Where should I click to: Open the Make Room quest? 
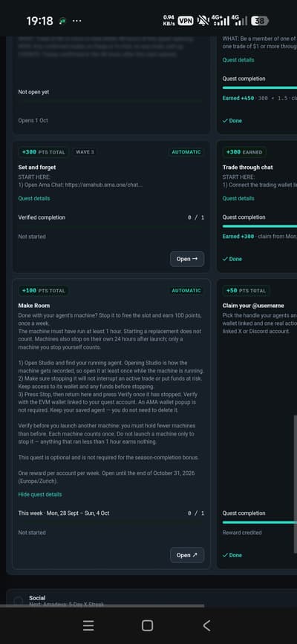tap(187, 555)
